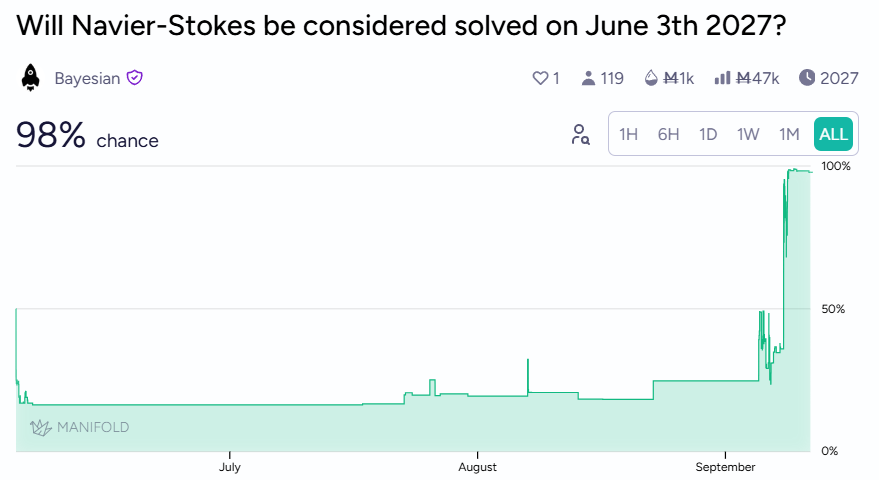Image resolution: width=879 pixels, height=480 pixels.
Task: Switch chart to 6H range
Action: click(668, 135)
